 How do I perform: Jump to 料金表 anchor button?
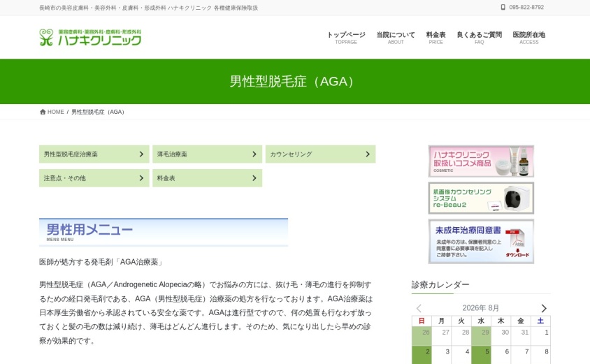208,178
